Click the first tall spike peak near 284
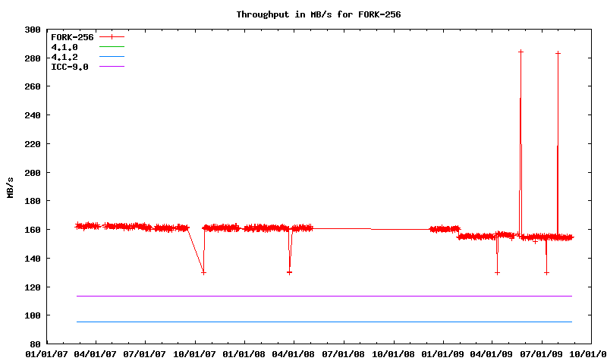The height and width of the screenshot is (364, 607). (521, 52)
